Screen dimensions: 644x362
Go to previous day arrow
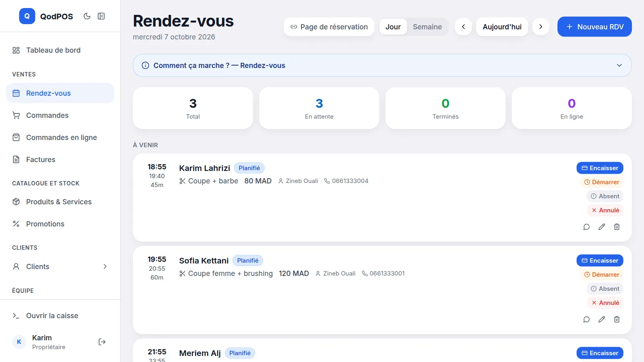click(463, 27)
